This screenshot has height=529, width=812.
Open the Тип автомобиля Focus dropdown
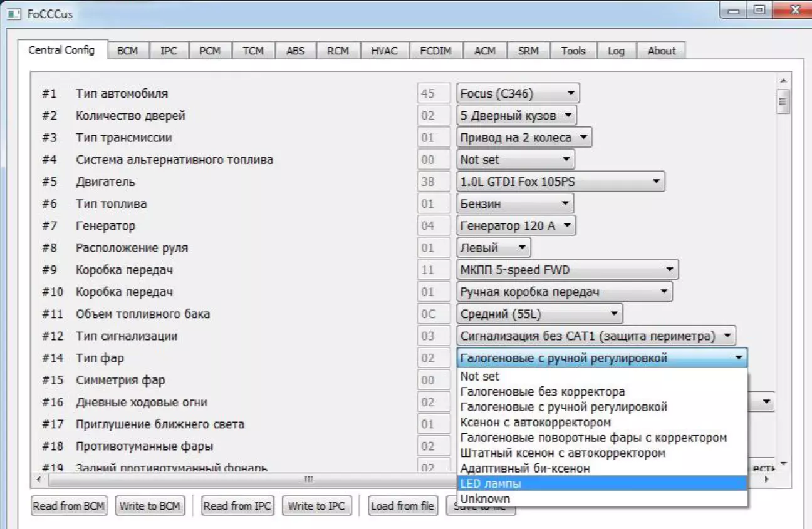(518, 94)
